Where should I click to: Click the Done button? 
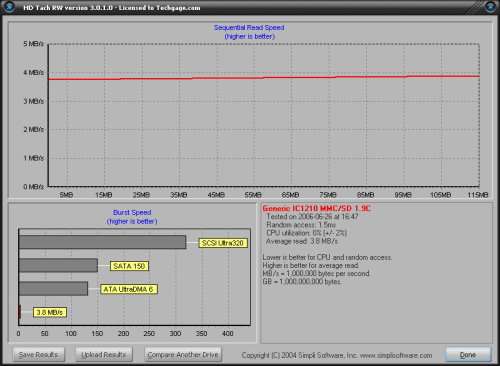pyautogui.click(x=468, y=355)
